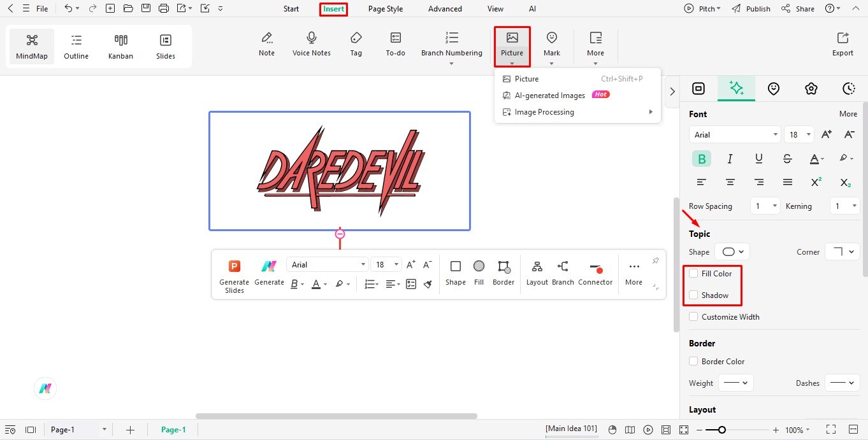Open the font size 18 dropdown in side panel
The image size is (868, 440).
point(799,134)
